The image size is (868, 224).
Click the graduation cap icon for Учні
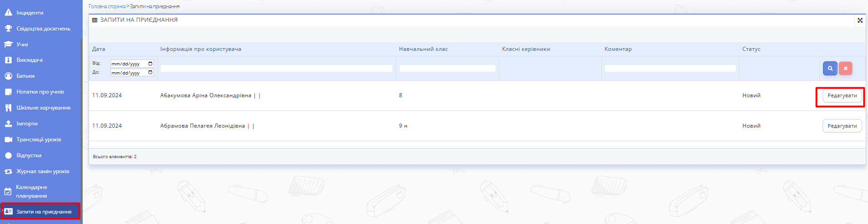click(8, 44)
